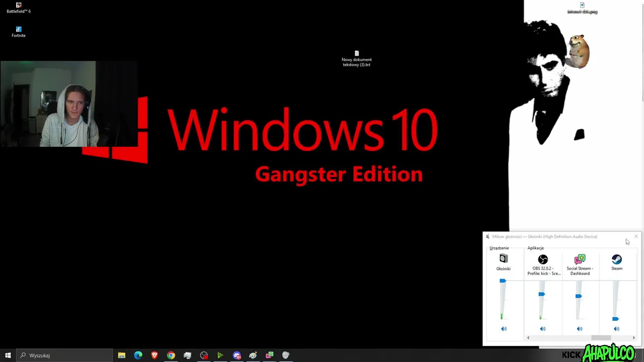
Task: Click the mixer horizontal scrollbar thumb
Action: (x=601, y=338)
